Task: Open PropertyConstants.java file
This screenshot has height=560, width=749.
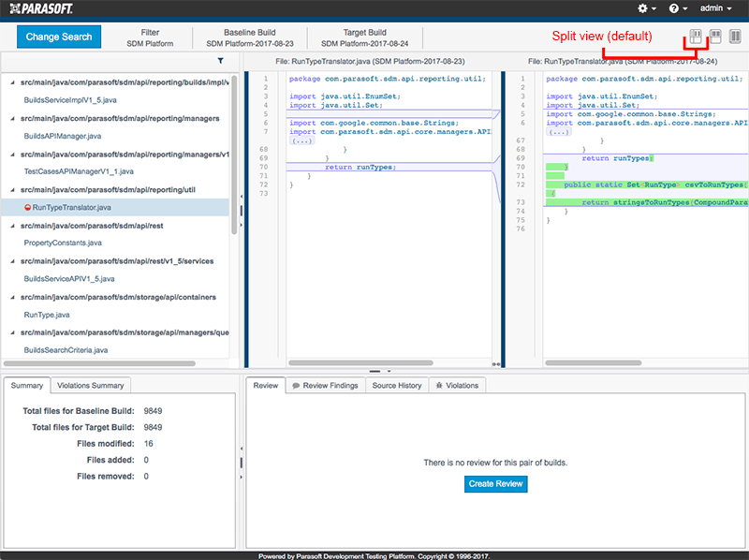Action: point(63,243)
